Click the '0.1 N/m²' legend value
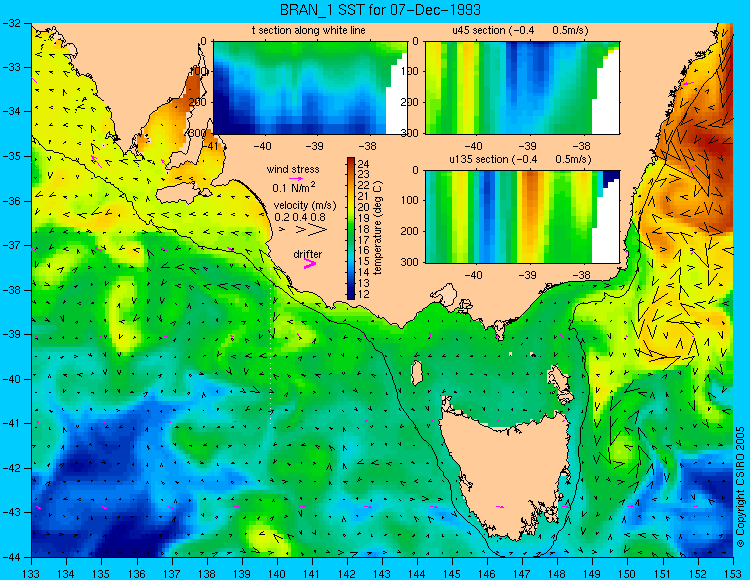The height and width of the screenshot is (580, 750). coord(294,187)
